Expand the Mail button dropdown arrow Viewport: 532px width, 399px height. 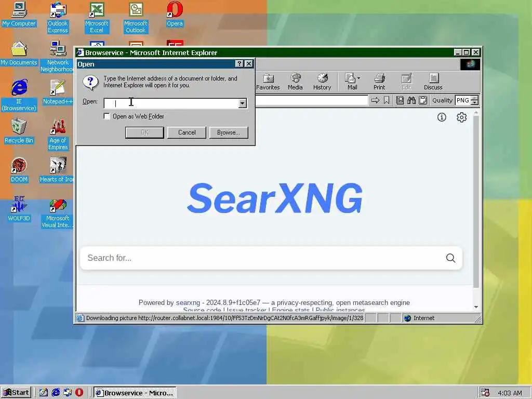pyautogui.click(x=358, y=78)
